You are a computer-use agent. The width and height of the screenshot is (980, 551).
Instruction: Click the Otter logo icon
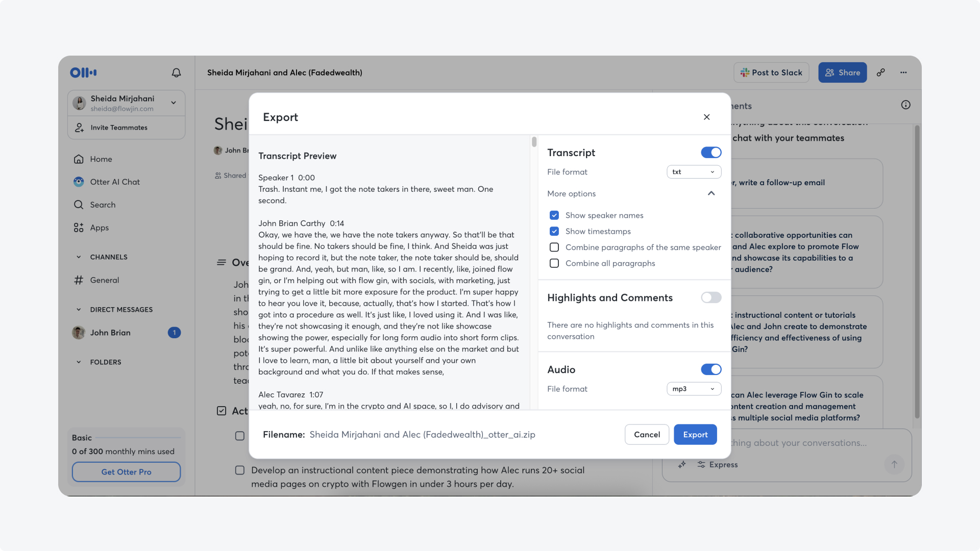[x=83, y=72]
